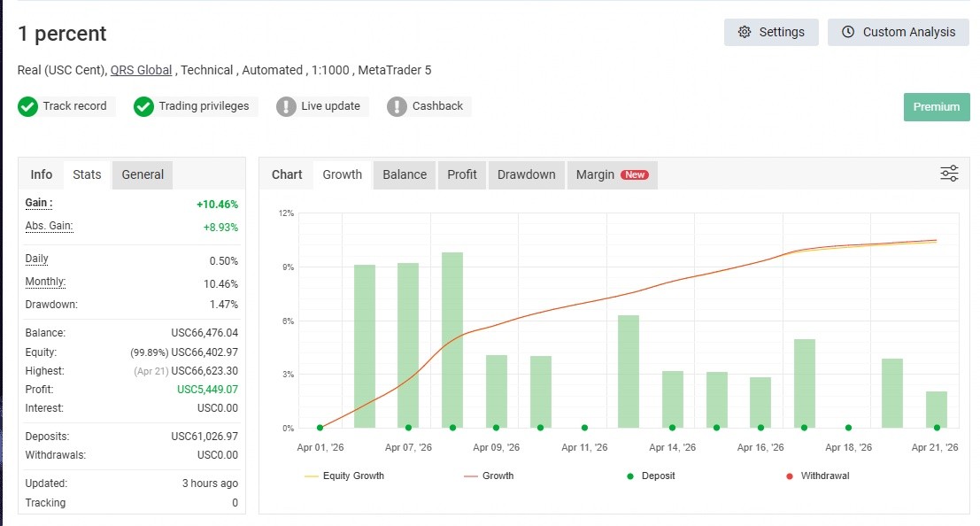Switch to the Balance chart tab
980x526 pixels.
(x=405, y=174)
